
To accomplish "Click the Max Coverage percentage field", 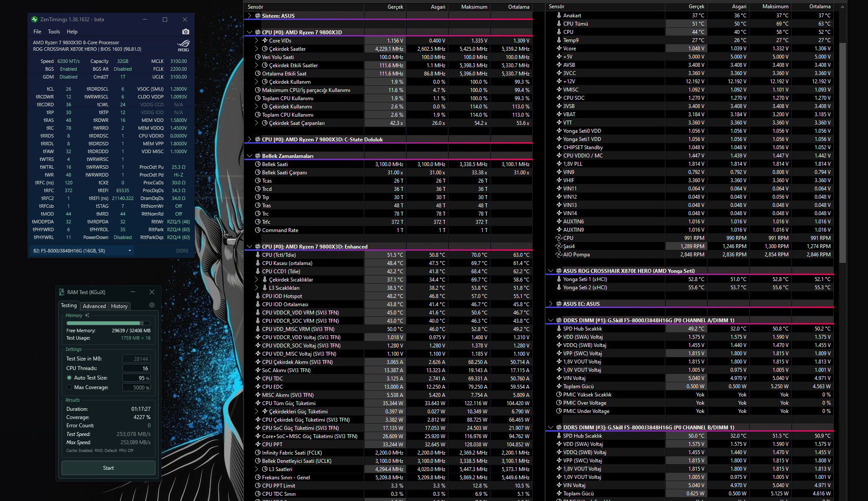I will 137,387.
